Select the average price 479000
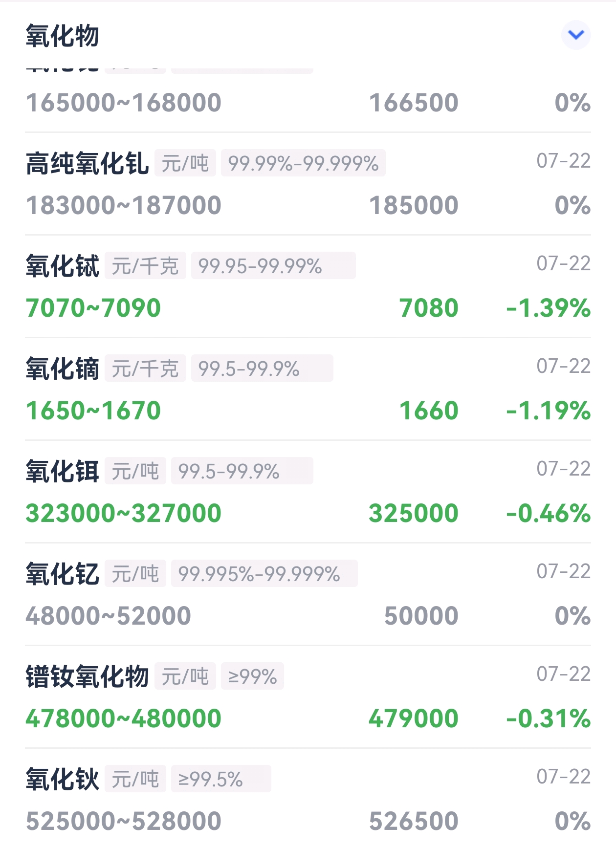This screenshot has width=616, height=848. (x=414, y=718)
